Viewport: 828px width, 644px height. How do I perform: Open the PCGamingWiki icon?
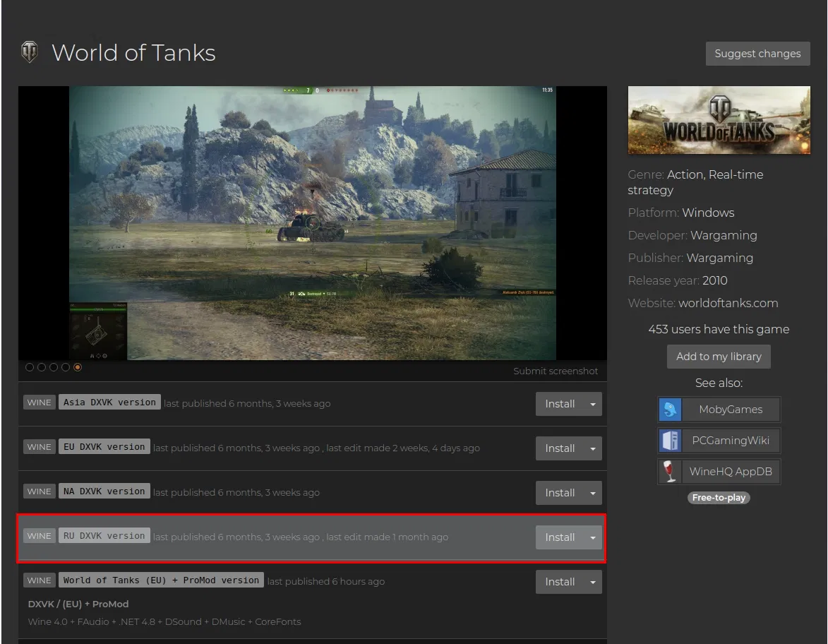pos(670,441)
